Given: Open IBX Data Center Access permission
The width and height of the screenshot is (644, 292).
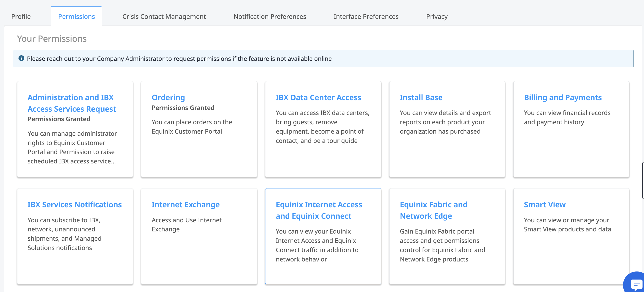Looking at the screenshot, I should pyautogui.click(x=318, y=97).
